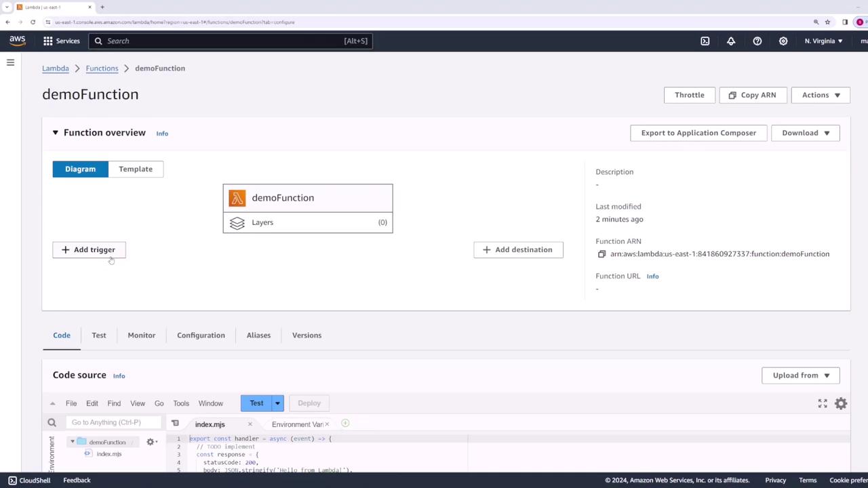Image resolution: width=868 pixels, height=488 pixels.
Task: Open the editor Find menu
Action: click(x=114, y=403)
